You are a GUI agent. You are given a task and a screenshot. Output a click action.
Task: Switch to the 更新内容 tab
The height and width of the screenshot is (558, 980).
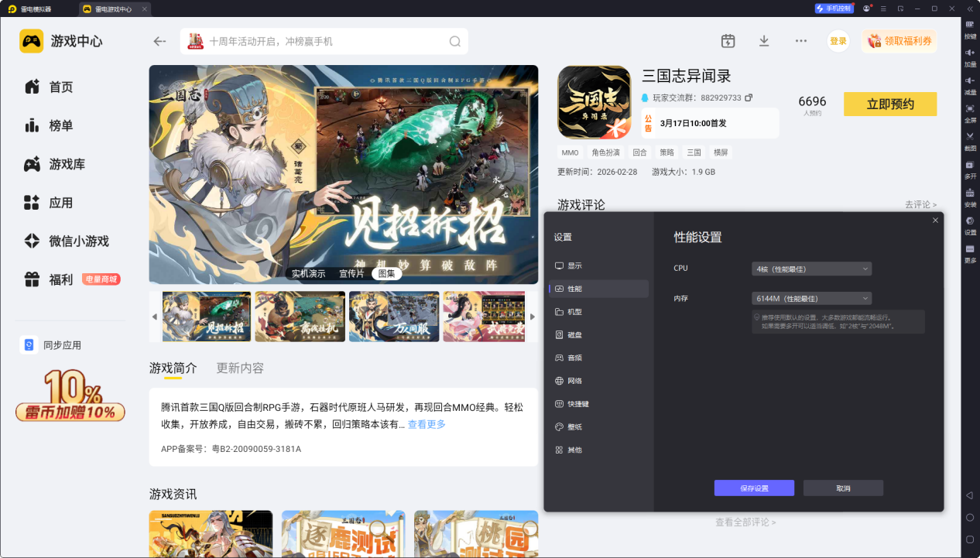[x=240, y=368]
